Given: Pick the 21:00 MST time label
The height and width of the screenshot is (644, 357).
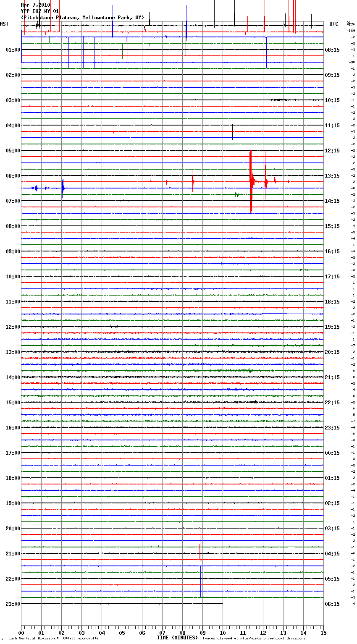Looking at the screenshot, I should [x=13, y=554].
